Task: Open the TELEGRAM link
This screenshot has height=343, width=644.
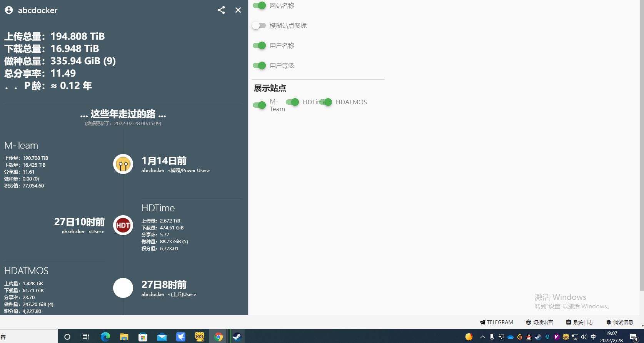Action: click(496, 322)
